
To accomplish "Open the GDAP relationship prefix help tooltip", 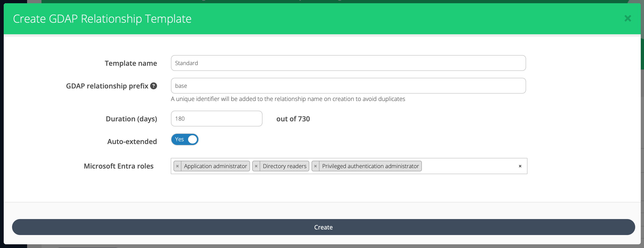I will pos(154,86).
